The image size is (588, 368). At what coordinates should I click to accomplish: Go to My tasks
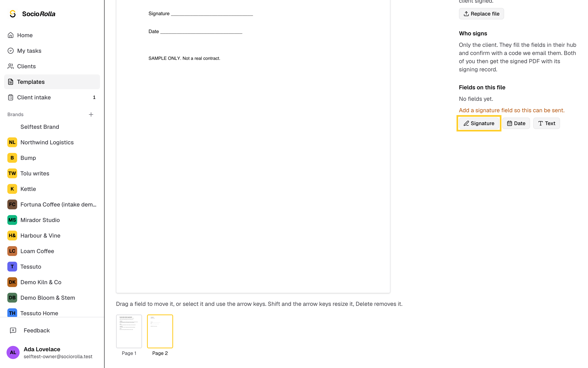pyautogui.click(x=52, y=51)
